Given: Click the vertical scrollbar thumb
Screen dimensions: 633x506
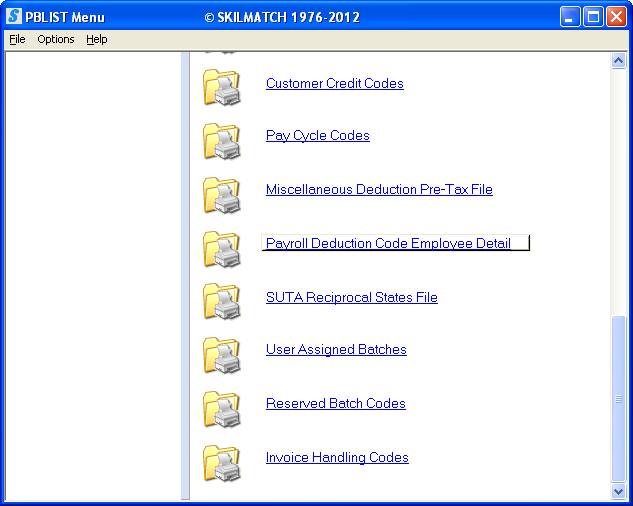Looking at the screenshot, I should pyautogui.click(x=618, y=399).
